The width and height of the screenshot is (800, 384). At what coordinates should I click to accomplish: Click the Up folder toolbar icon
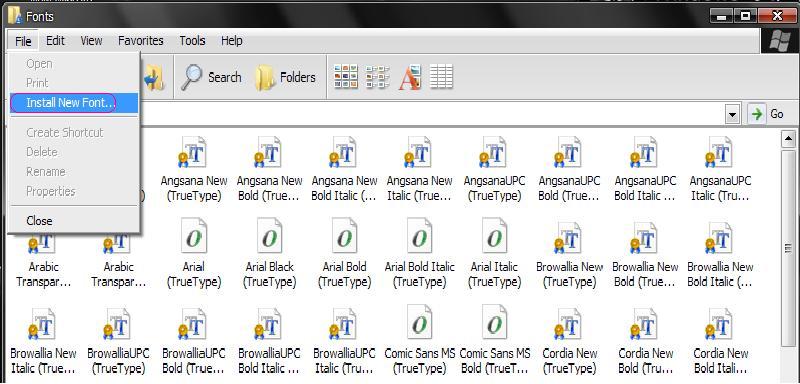154,78
